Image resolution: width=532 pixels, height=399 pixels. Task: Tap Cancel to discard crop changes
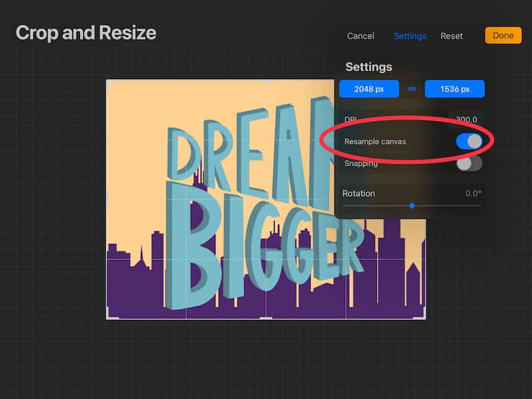tap(360, 36)
